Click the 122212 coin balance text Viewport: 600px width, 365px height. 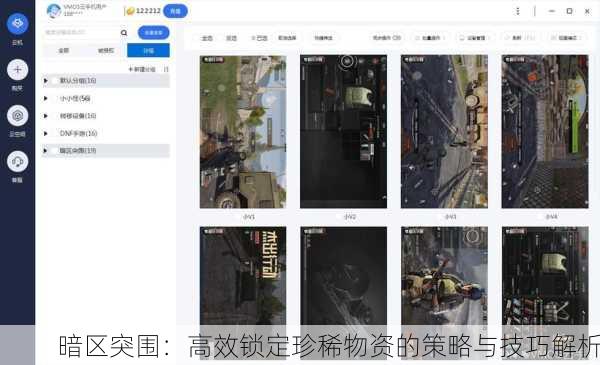coord(148,11)
